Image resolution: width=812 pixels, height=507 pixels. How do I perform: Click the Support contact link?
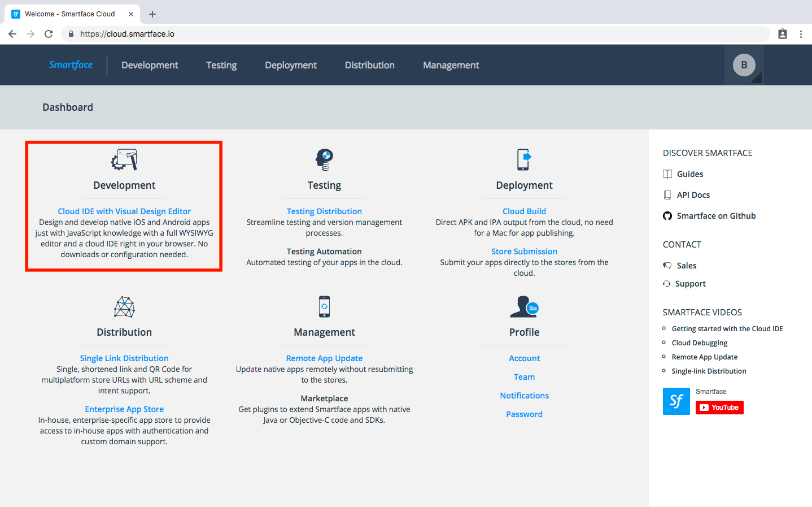[x=691, y=284]
